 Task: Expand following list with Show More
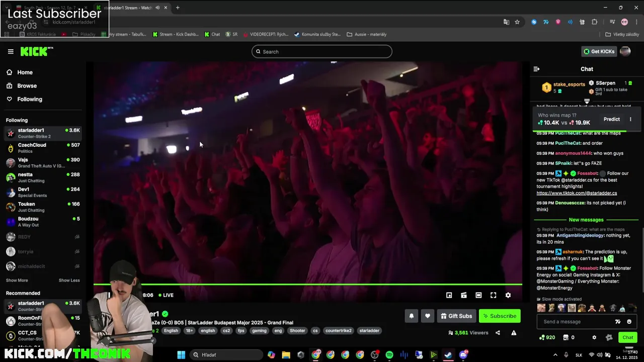pyautogui.click(x=17, y=280)
